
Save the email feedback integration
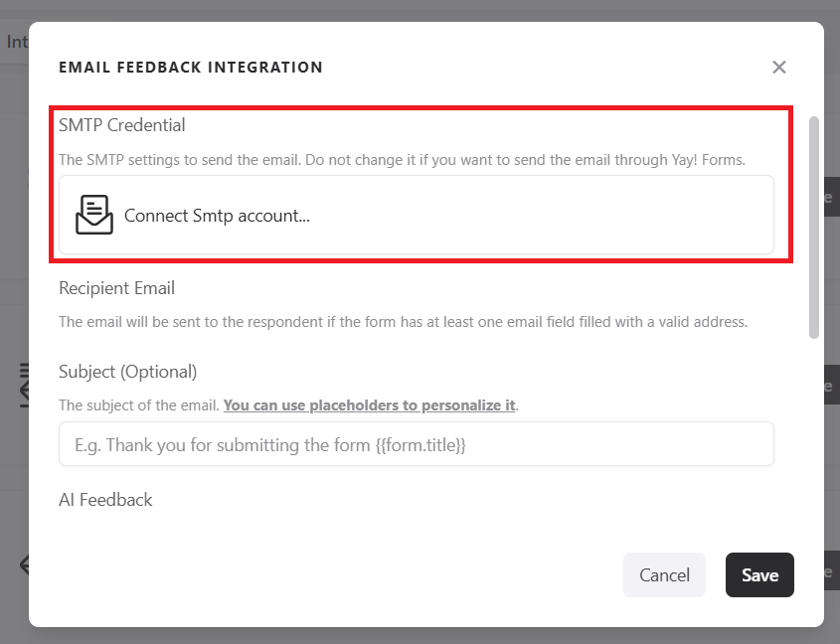tap(759, 574)
